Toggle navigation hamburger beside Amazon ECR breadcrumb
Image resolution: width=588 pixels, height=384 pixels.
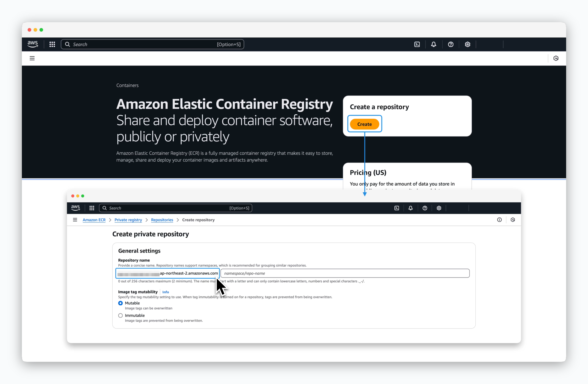coord(75,220)
